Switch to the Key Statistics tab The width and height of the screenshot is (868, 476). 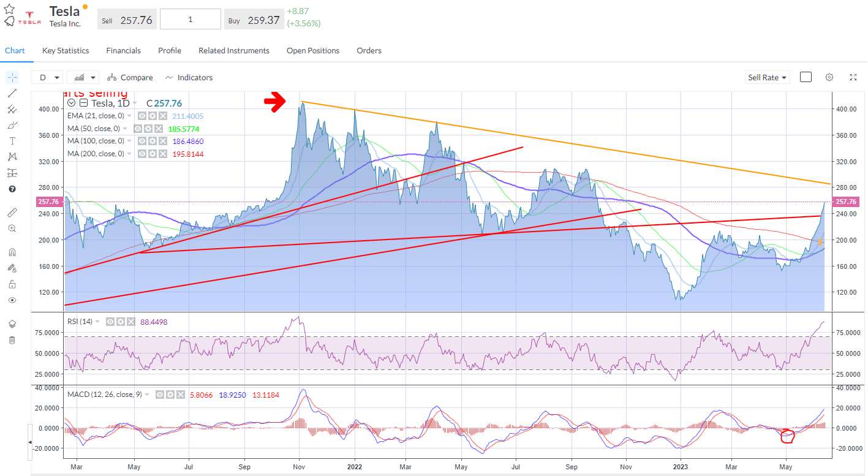coord(66,51)
